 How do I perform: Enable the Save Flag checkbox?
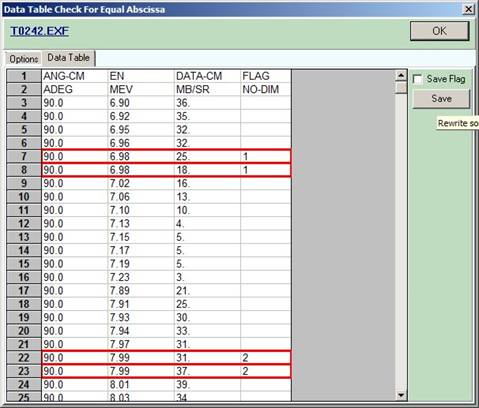tap(417, 79)
